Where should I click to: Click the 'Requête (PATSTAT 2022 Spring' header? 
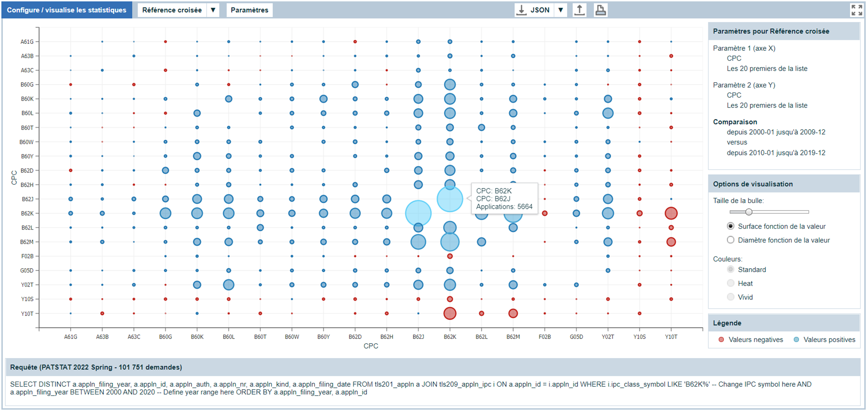point(96,367)
